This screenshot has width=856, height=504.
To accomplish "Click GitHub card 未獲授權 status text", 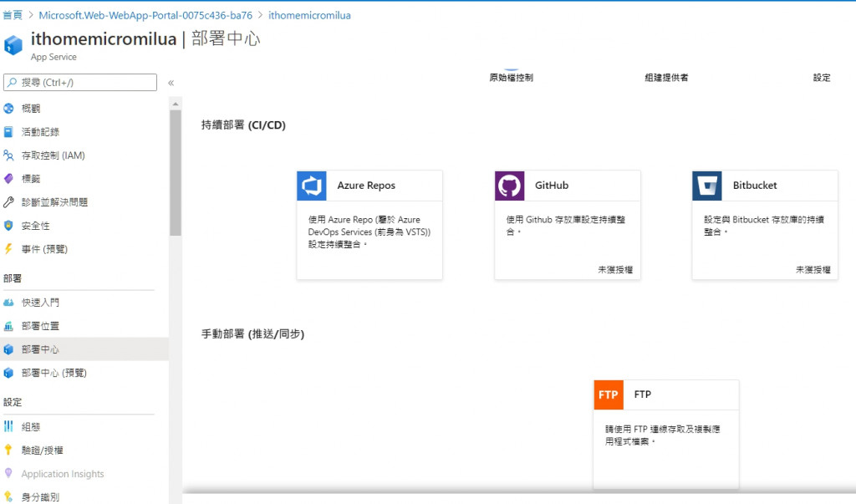I will pyautogui.click(x=615, y=270).
